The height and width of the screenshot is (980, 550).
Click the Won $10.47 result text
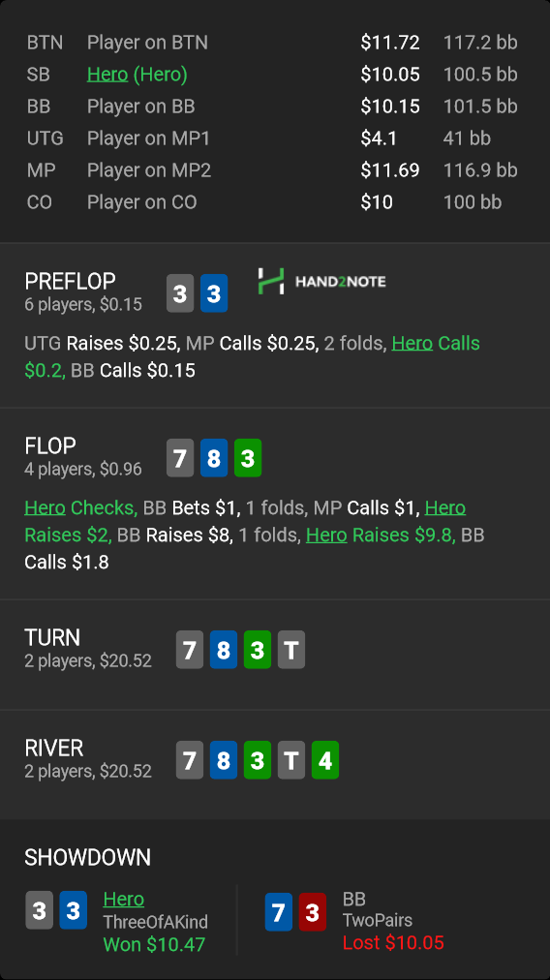(154, 944)
